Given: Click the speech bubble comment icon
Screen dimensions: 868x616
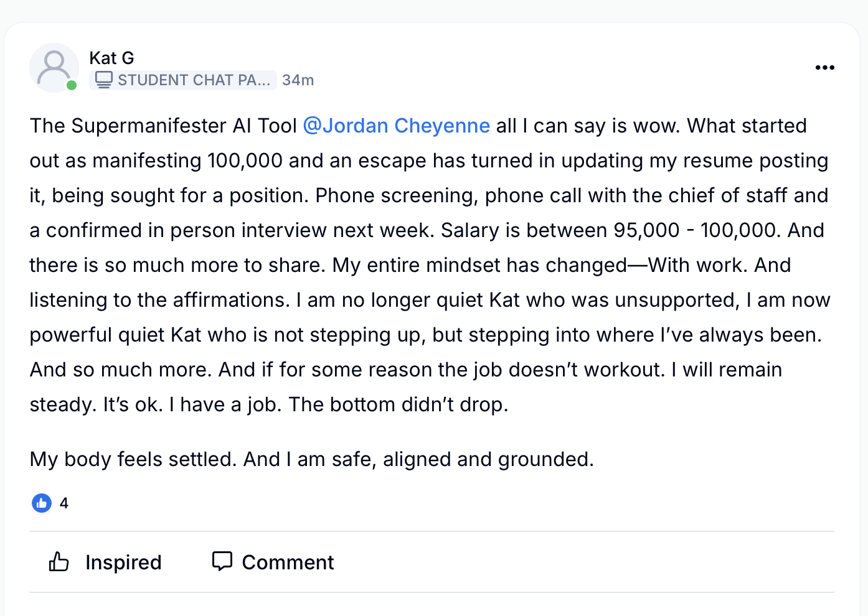Looking at the screenshot, I should (x=222, y=561).
